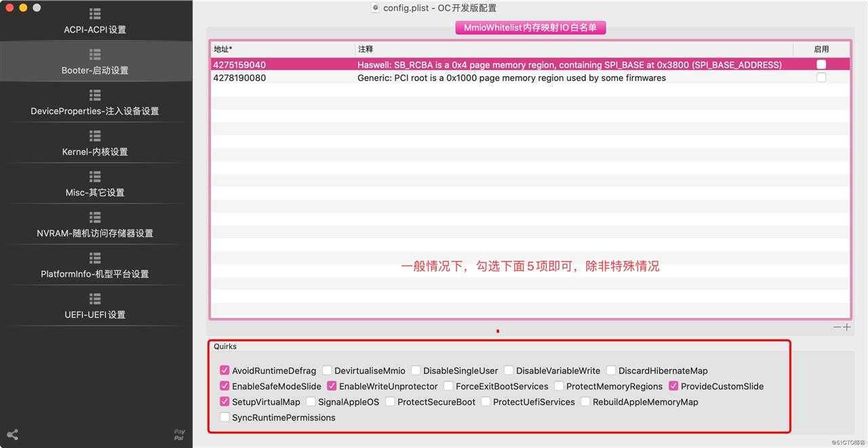Enable the Haswell SB_RCBA entry checkbox
Viewport: 868px width, 448px height.
tap(821, 64)
